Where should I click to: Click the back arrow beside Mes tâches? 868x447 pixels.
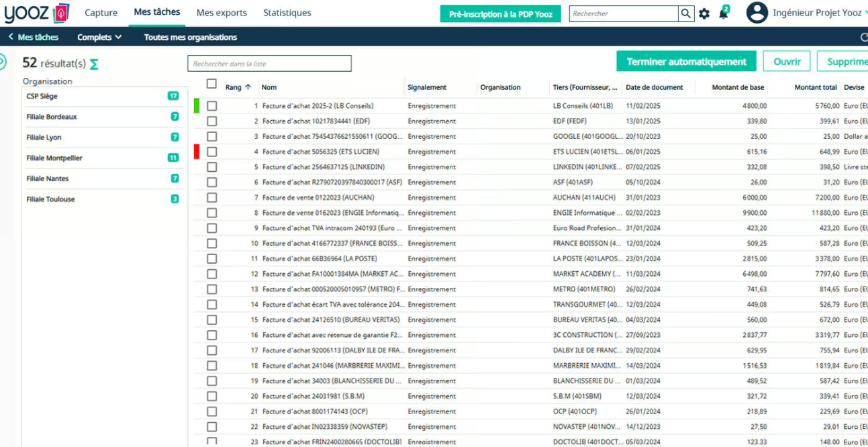(x=11, y=37)
